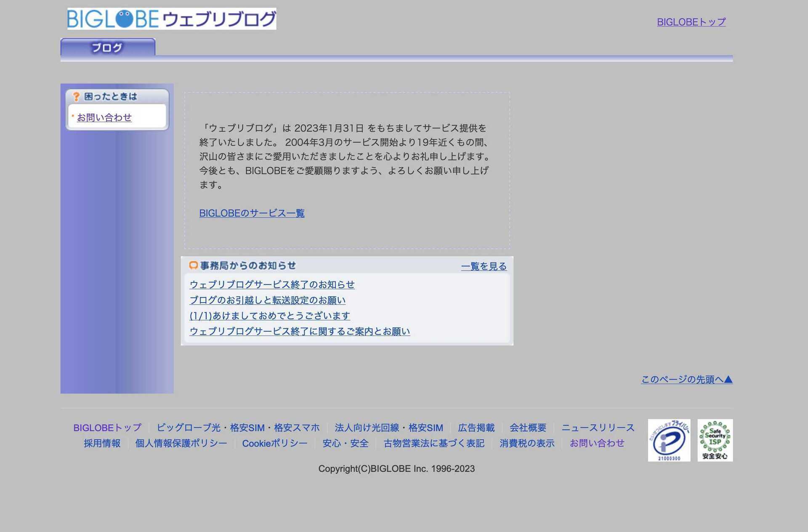
Task: Open ブログのお引越しと転送設定のお願い notice
Action: (267, 300)
